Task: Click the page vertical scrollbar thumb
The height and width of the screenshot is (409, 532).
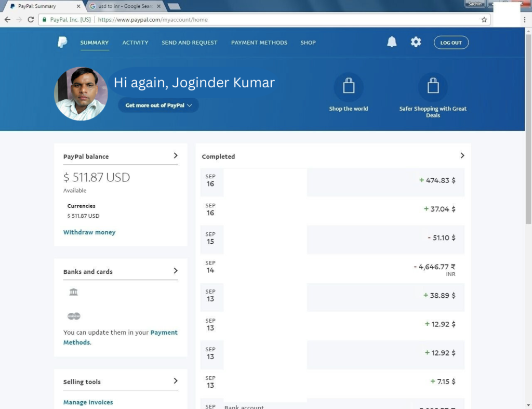Action: [528, 129]
